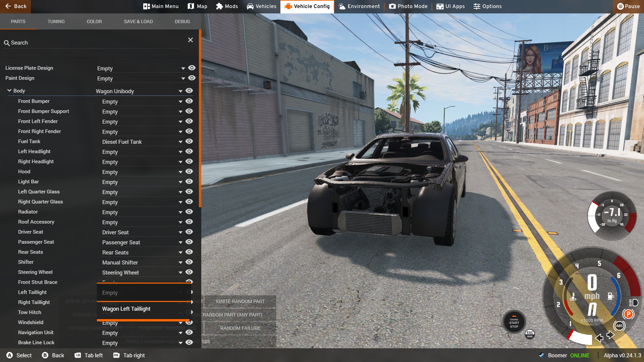Collapse the Body tree section
This screenshot has width=644, height=362.
point(9,90)
